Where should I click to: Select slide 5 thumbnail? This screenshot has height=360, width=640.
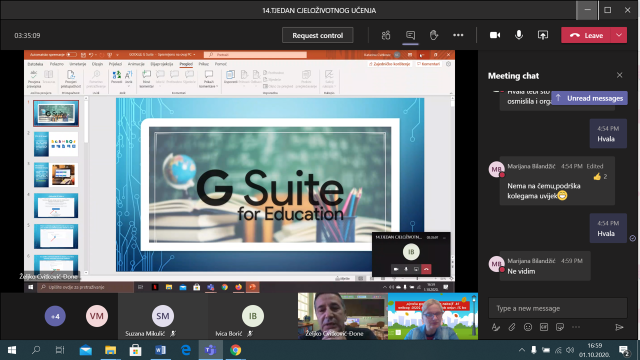point(56,236)
